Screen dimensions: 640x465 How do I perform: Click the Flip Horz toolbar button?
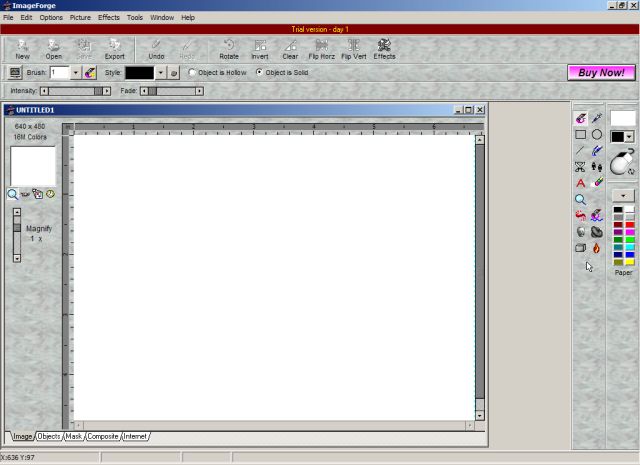tap(322, 49)
